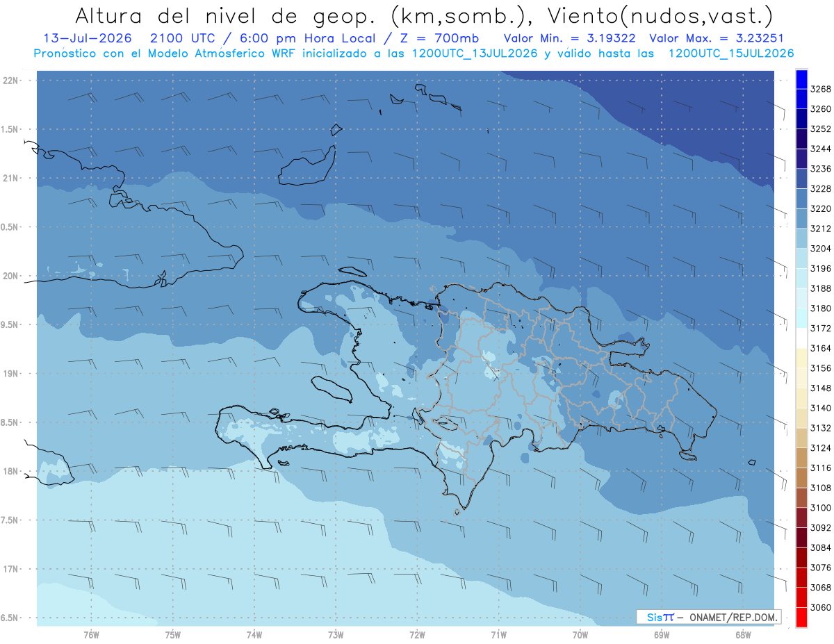Click the '3204' colorbar value
Screen dimensions: 834x644
point(821,249)
